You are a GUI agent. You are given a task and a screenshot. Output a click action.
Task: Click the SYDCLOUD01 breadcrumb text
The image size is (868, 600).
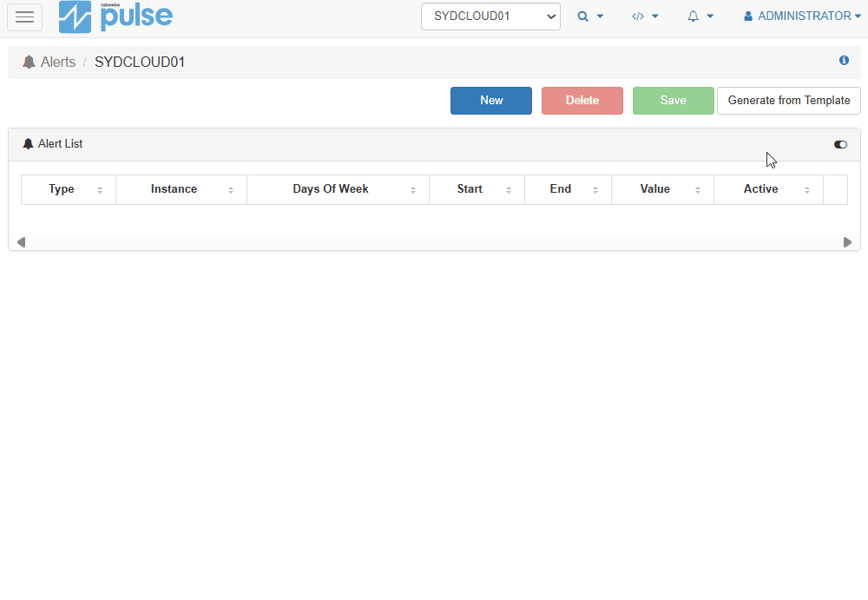pyautogui.click(x=140, y=62)
